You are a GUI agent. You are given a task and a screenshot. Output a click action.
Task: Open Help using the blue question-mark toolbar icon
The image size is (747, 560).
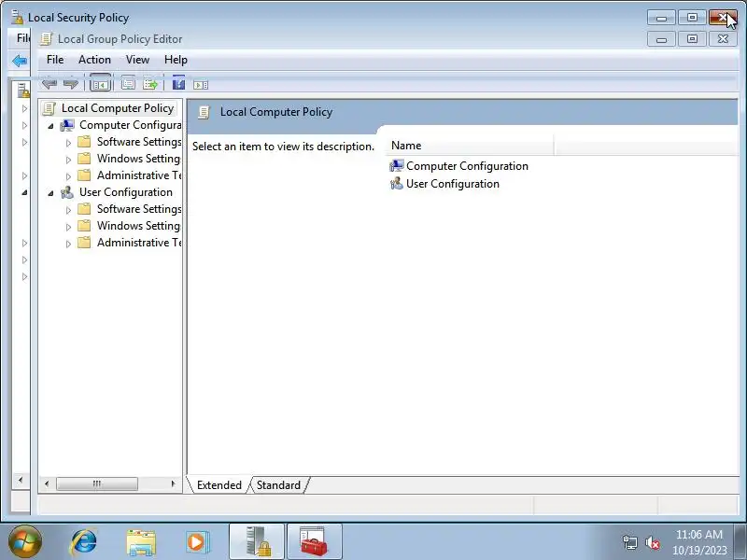coord(178,83)
